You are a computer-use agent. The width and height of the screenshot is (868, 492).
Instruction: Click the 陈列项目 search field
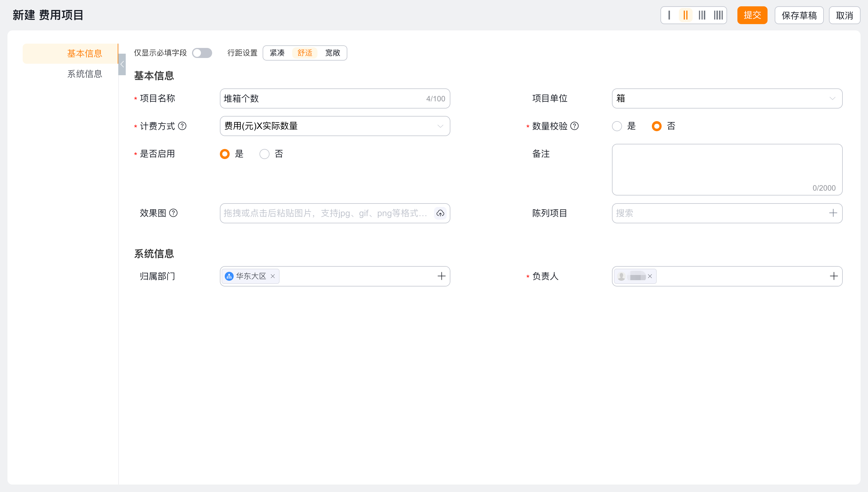[x=727, y=213]
